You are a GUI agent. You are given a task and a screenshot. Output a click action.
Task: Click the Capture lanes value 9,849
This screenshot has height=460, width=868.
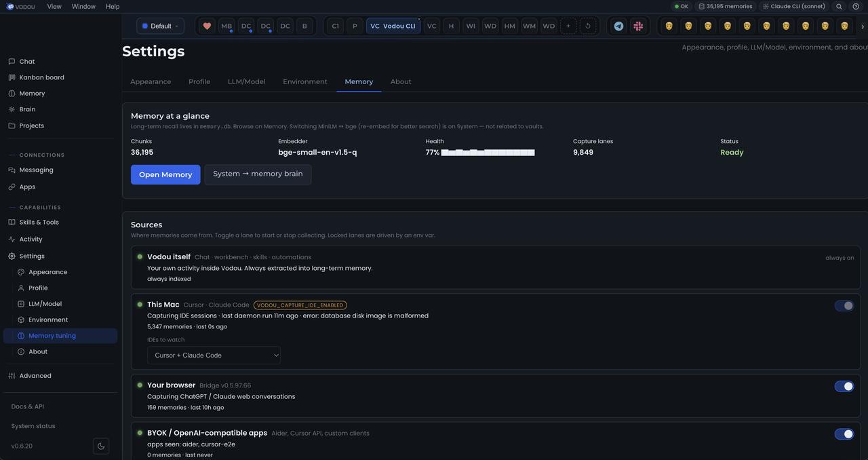tap(583, 153)
